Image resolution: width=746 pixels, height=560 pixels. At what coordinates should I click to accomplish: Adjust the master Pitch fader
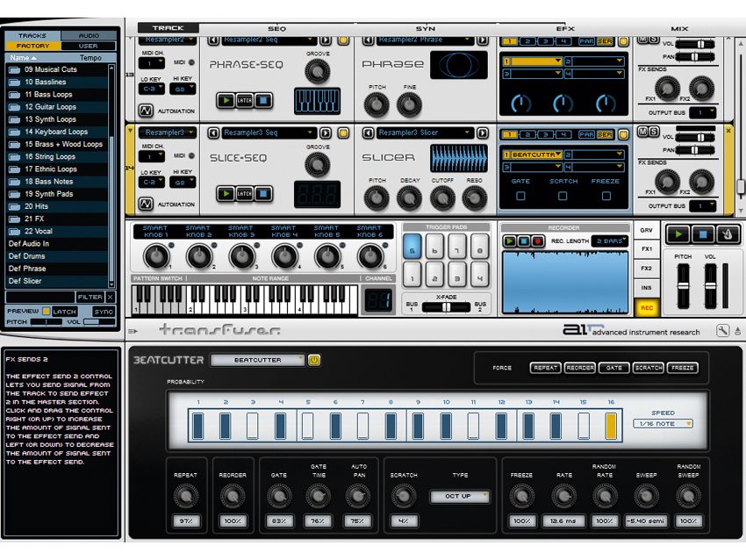(x=683, y=286)
